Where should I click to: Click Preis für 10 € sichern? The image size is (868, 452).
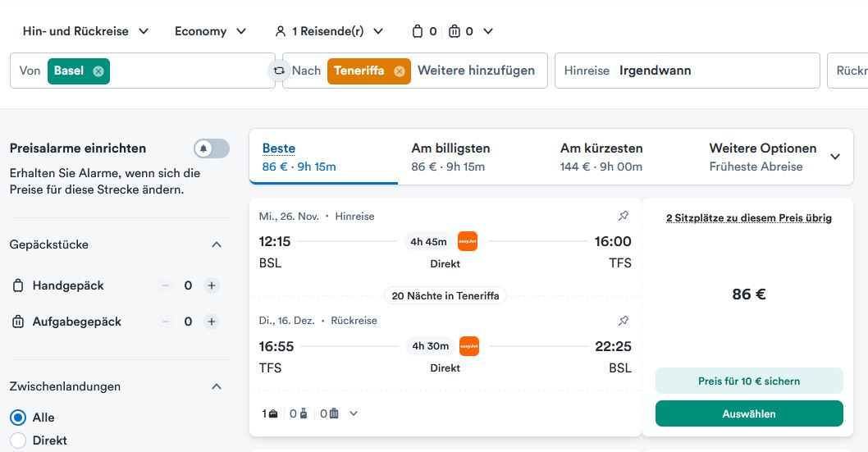pyautogui.click(x=748, y=381)
